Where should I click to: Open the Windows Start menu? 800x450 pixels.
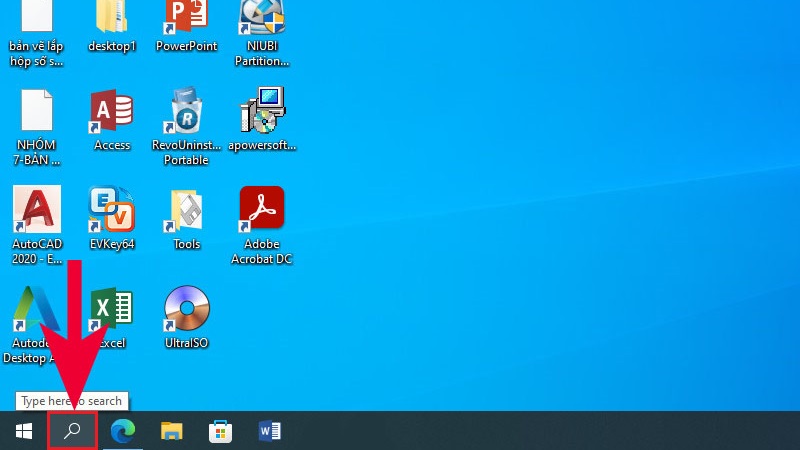(x=24, y=431)
